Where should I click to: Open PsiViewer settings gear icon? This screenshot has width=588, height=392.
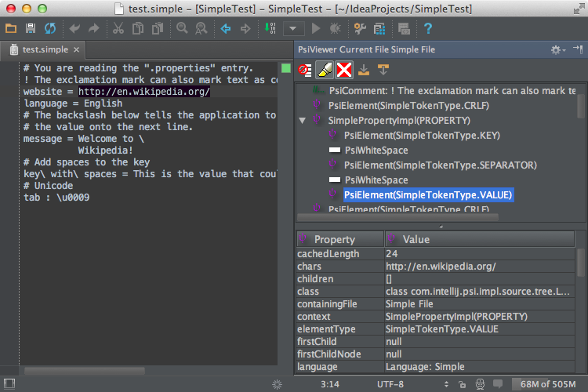coord(557,49)
